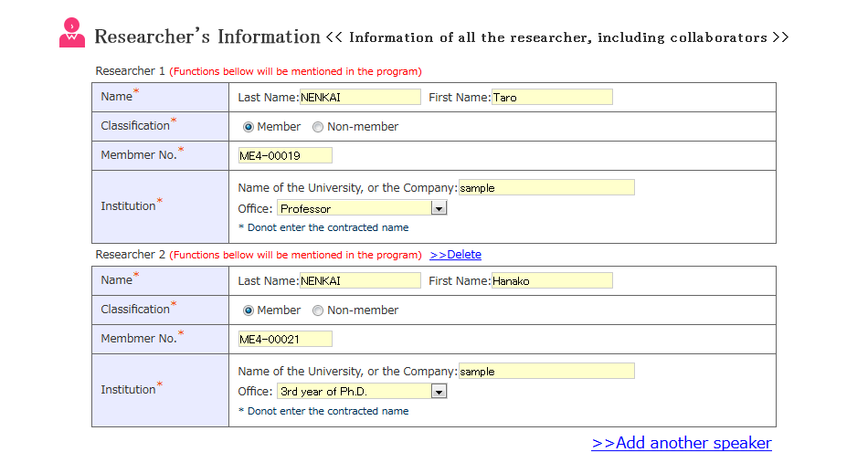Select Non-member for Researcher 1
The image size is (868, 473).
click(x=318, y=127)
